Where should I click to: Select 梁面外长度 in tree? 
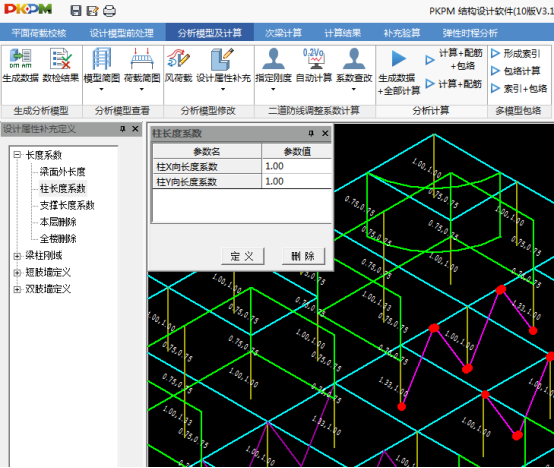point(63,172)
